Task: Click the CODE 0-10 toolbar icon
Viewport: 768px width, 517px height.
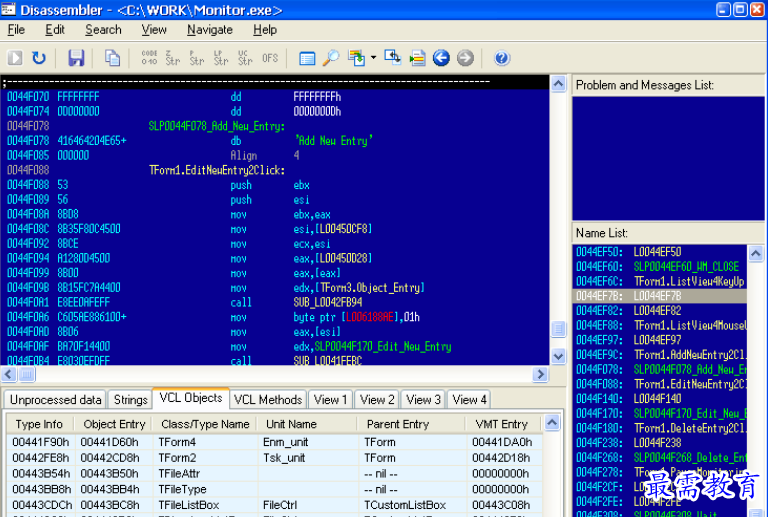Action: [x=149, y=58]
